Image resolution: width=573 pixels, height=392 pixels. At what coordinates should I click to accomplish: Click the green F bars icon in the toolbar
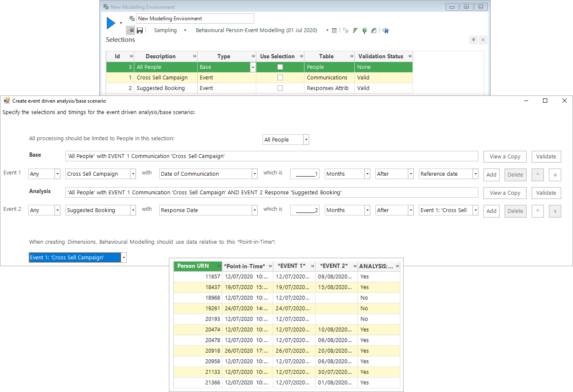[x=355, y=30]
